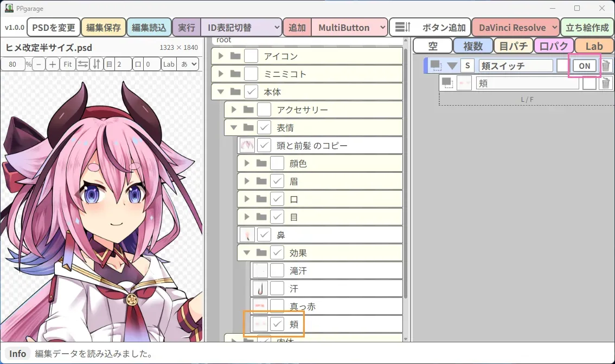Click the zoom percentage field showing 80
The image size is (615, 364).
[13, 64]
